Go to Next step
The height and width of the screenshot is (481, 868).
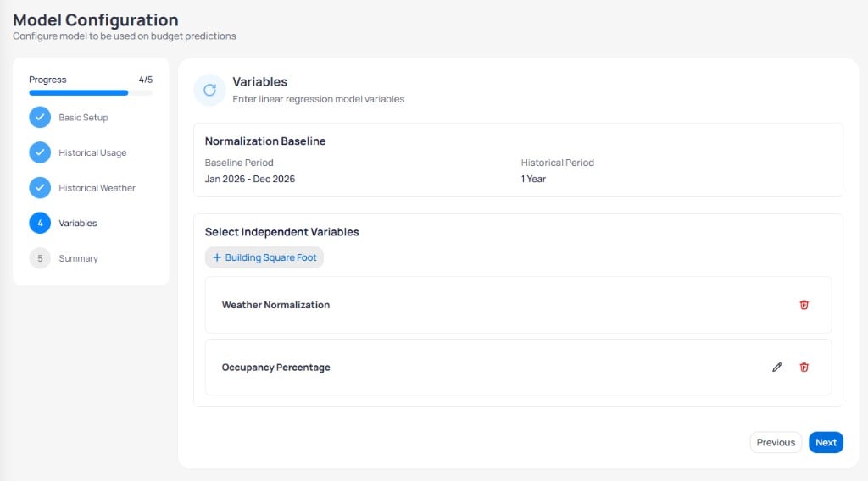click(826, 442)
